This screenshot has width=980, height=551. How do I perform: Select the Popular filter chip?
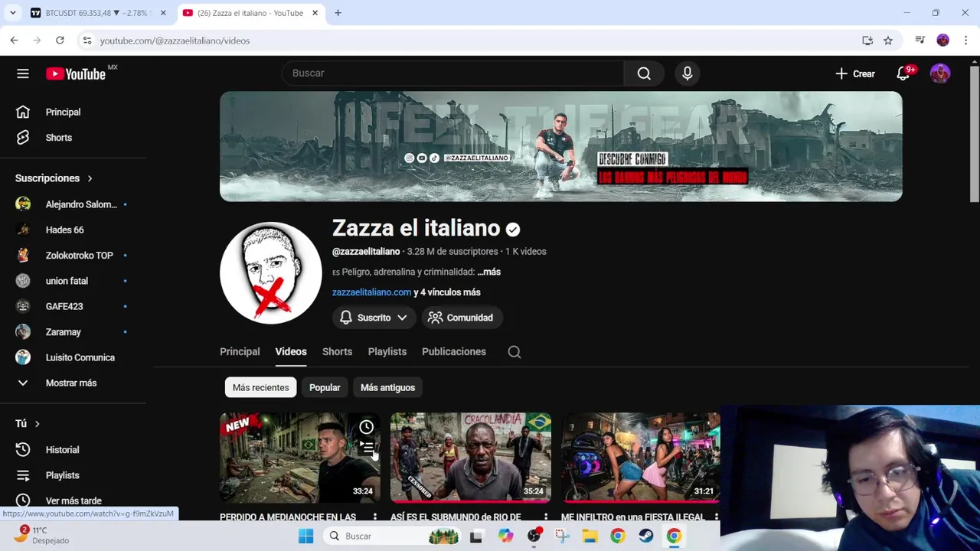pyautogui.click(x=325, y=387)
